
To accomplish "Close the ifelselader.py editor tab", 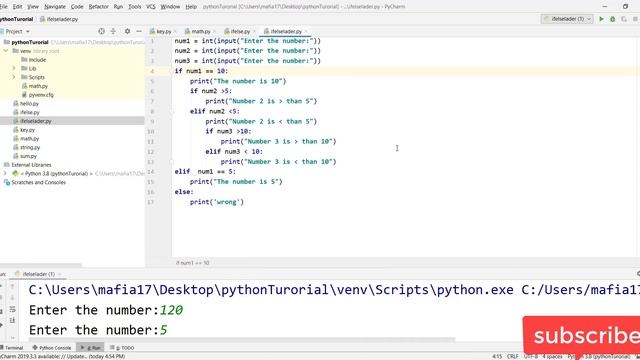I will [x=306, y=31].
